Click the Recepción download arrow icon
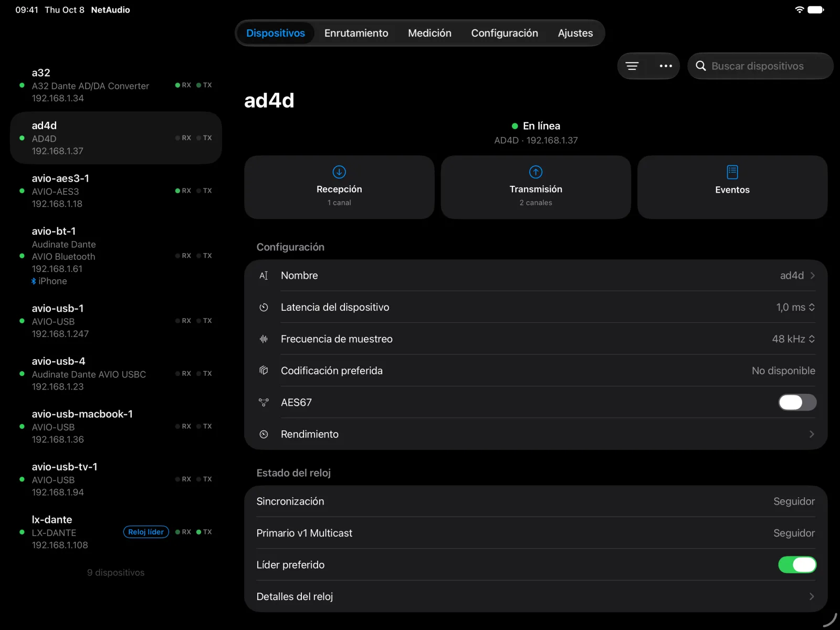The width and height of the screenshot is (840, 630). (x=339, y=172)
